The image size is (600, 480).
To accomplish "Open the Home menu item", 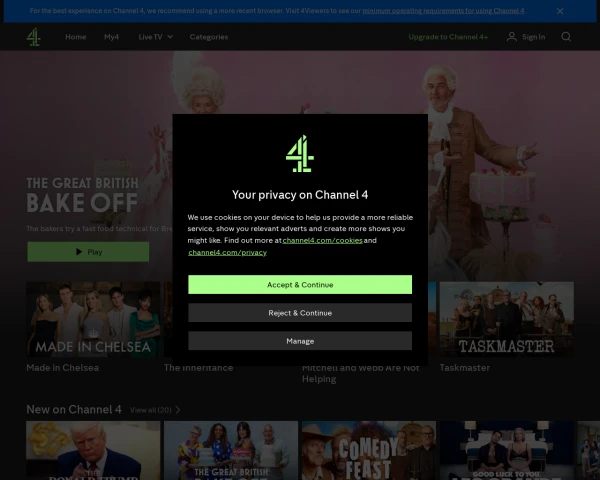I will click(76, 37).
